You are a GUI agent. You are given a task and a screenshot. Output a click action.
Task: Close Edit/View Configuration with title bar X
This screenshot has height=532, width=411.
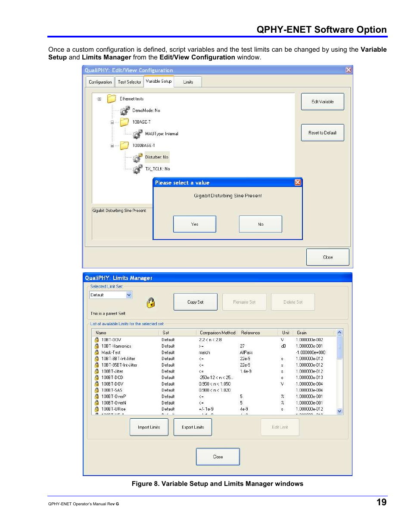click(349, 70)
